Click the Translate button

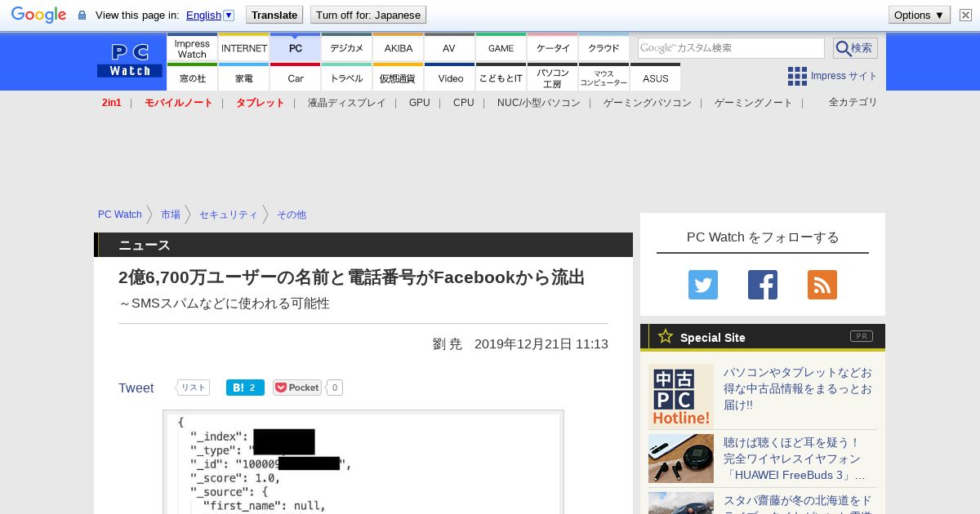pos(274,15)
